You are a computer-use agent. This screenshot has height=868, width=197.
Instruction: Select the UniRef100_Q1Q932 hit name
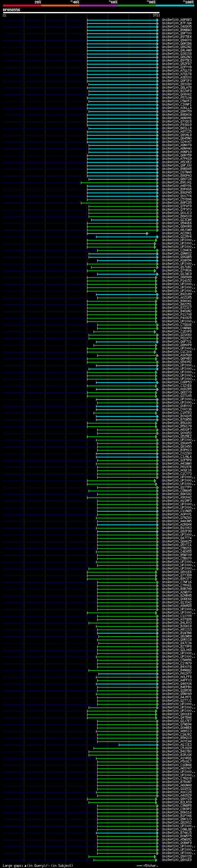(176, 789)
